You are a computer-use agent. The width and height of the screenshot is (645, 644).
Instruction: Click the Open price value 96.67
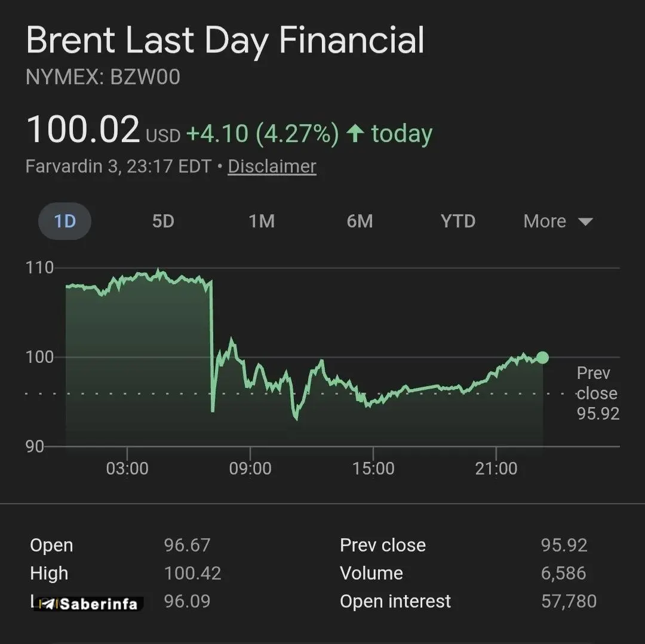[x=187, y=545]
